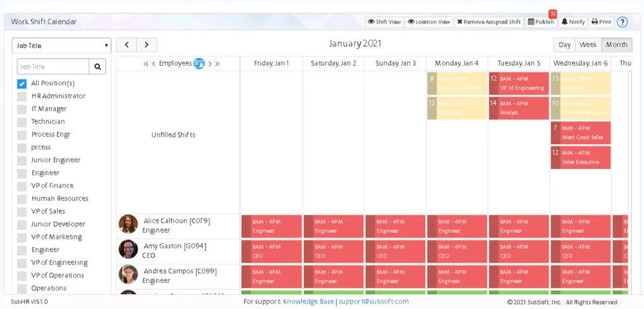Check the Human Resources position
Image resolution: width=644 pixels, height=309 pixels.
21,198
